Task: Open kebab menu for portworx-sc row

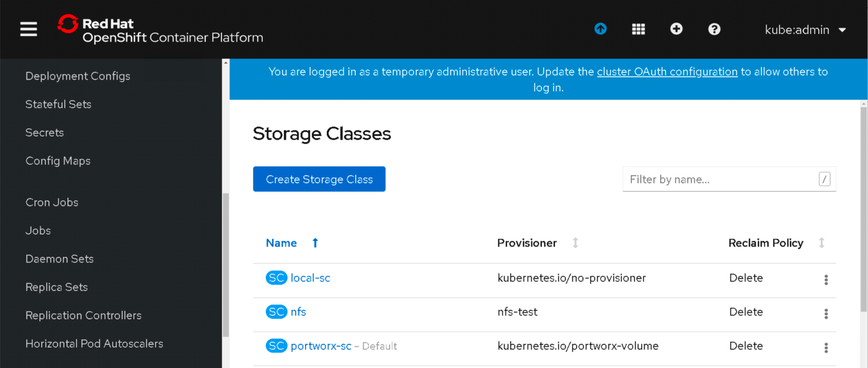Action: pos(826,348)
